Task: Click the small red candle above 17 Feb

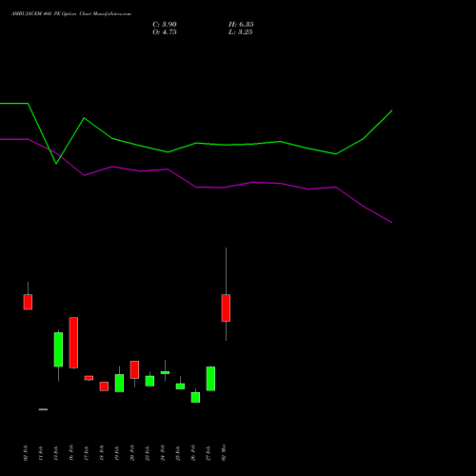Action: pos(89,378)
